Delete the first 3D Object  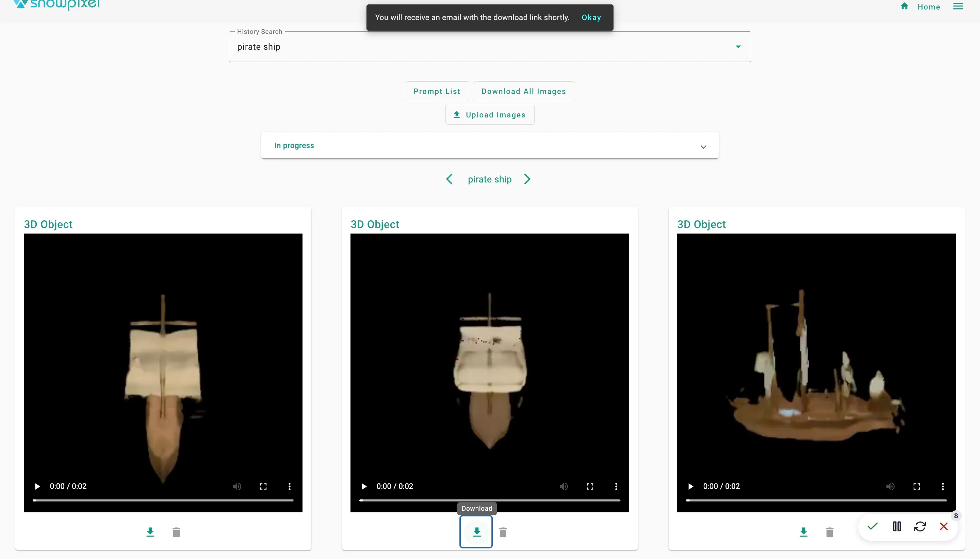[x=177, y=532]
